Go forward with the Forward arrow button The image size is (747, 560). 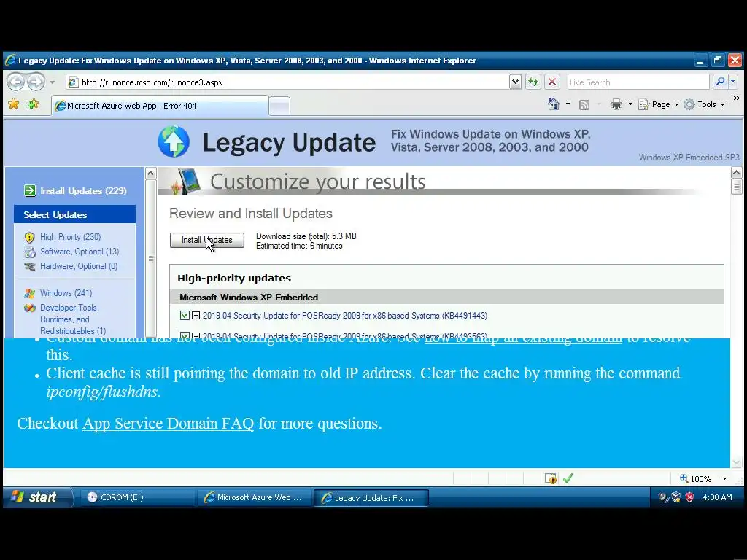(36, 82)
